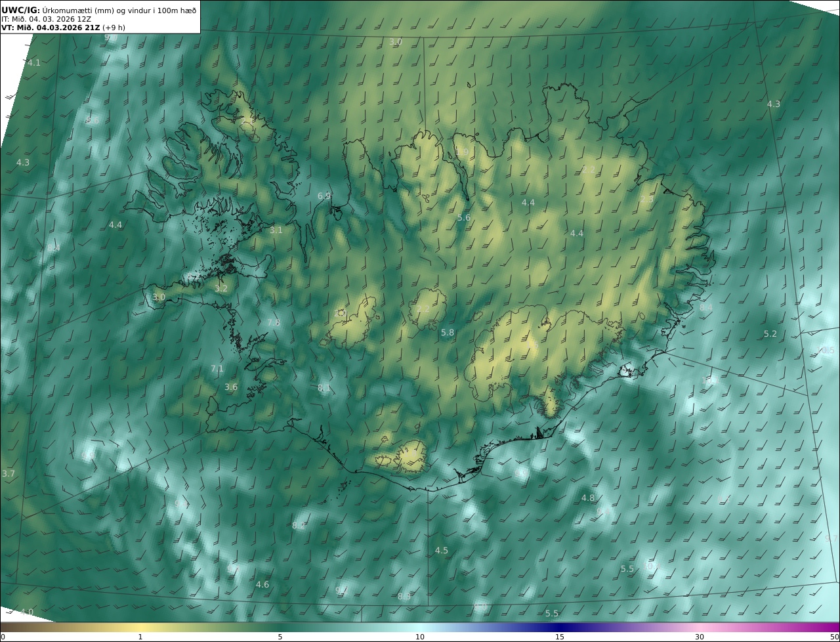
Task: Select the "IT: Mið. 04. 03. 2026 12Z" line
Action: click(x=46, y=19)
